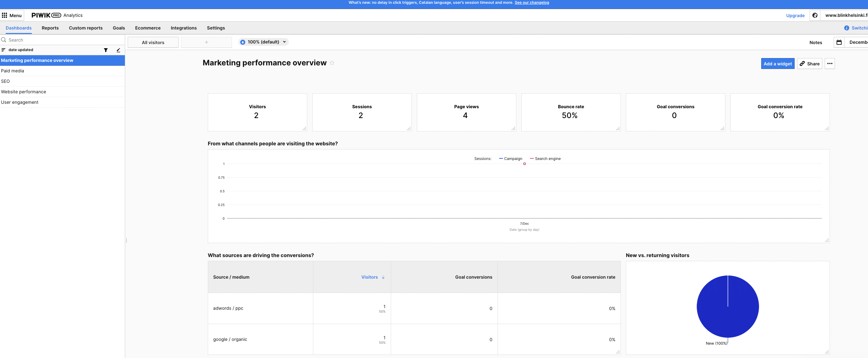Viewport: 868px width, 358px height.
Task: Click the globe site selector icon
Action: click(815, 15)
